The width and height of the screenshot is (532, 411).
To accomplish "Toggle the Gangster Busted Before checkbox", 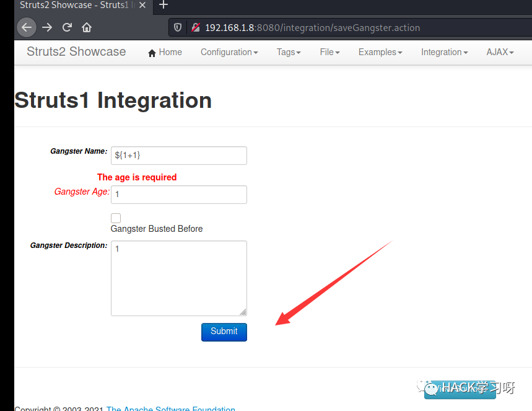I will [116, 218].
